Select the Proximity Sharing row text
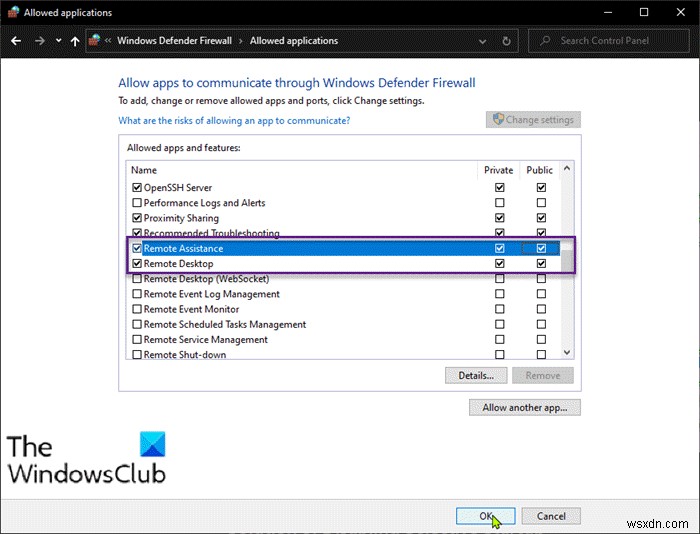 [181, 218]
